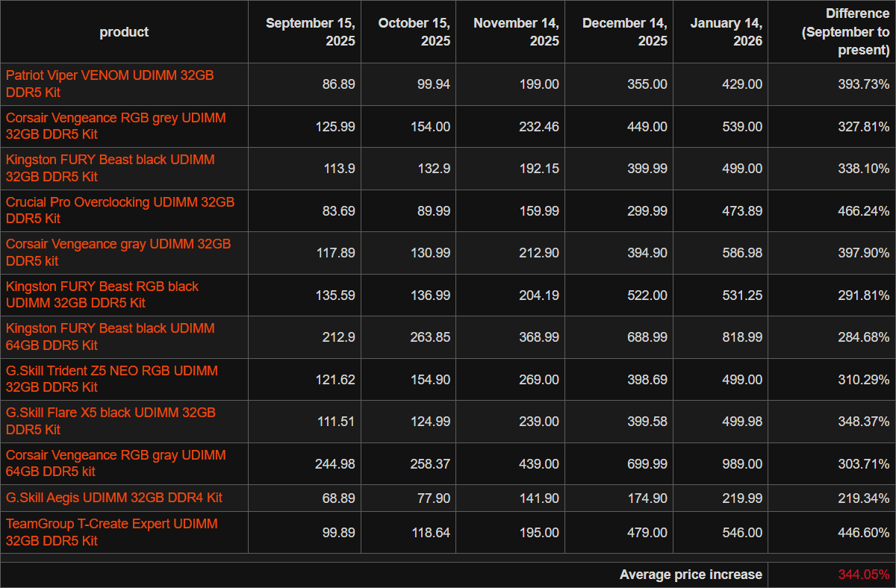Image resolution: width=896 pixels, height=588 pixels.
Task: Select the 244.98 price cell
Action: pos(305,463)
